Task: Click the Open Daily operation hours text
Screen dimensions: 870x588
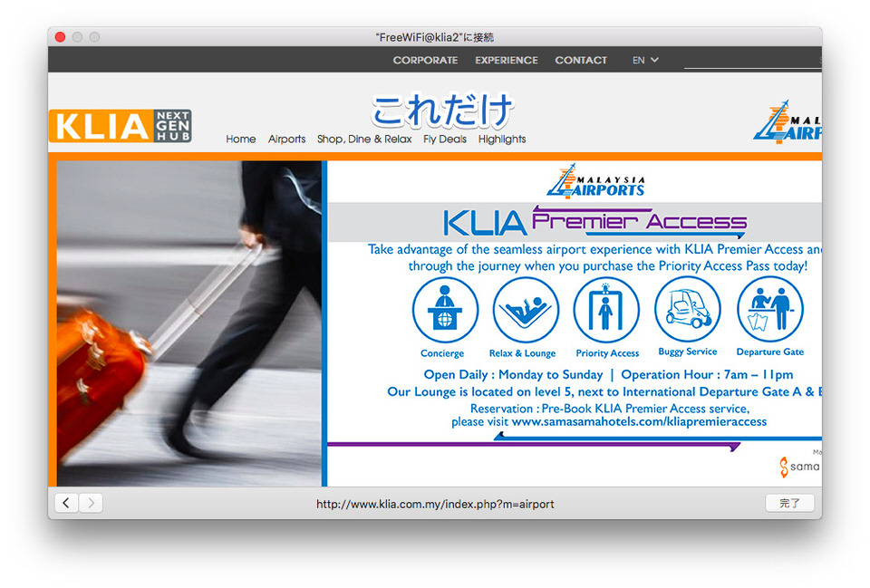Action: [x=608, y=375]
